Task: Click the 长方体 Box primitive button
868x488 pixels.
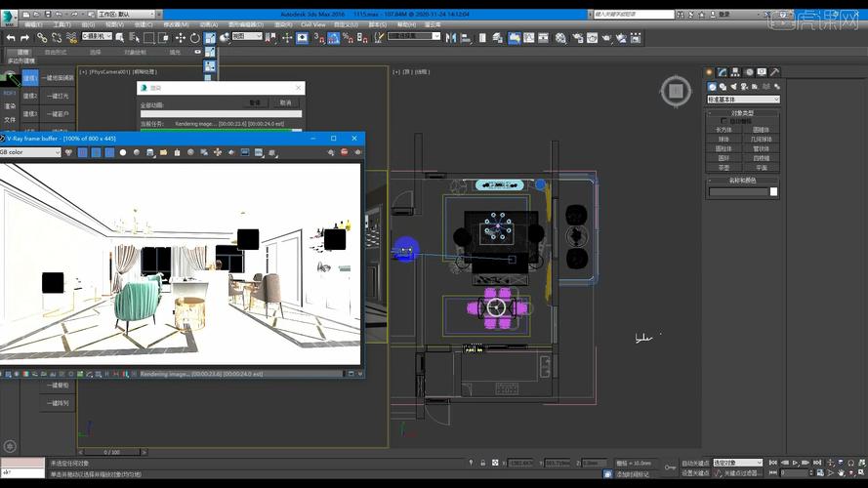Action: 723,130
